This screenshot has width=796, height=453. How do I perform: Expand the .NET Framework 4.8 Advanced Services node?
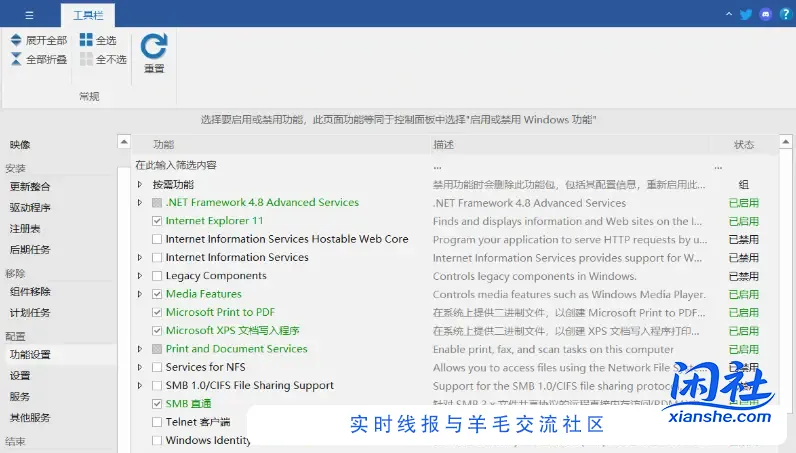140,203
